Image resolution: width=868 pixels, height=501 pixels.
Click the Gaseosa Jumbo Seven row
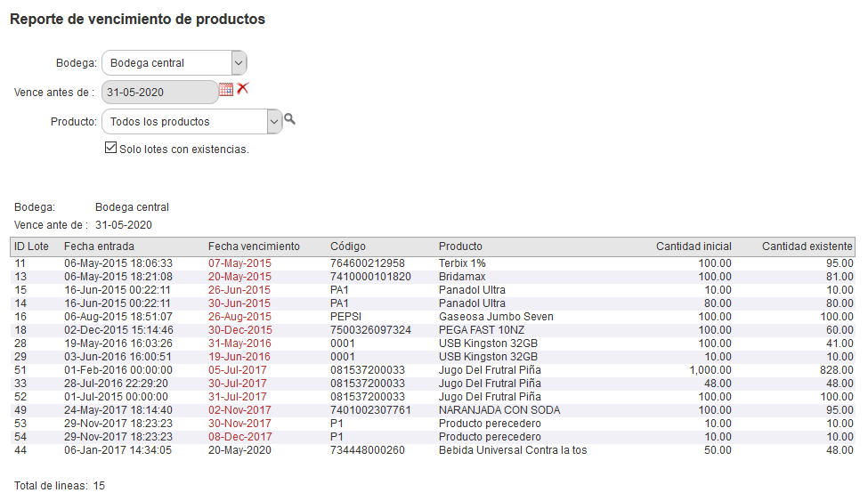496,317
